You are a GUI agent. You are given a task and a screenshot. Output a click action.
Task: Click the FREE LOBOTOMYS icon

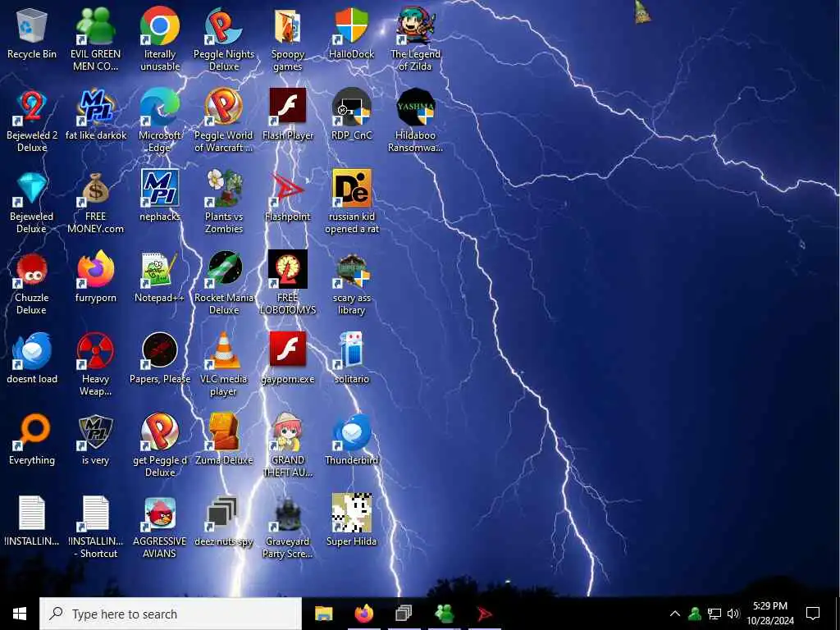coord(288,269)
